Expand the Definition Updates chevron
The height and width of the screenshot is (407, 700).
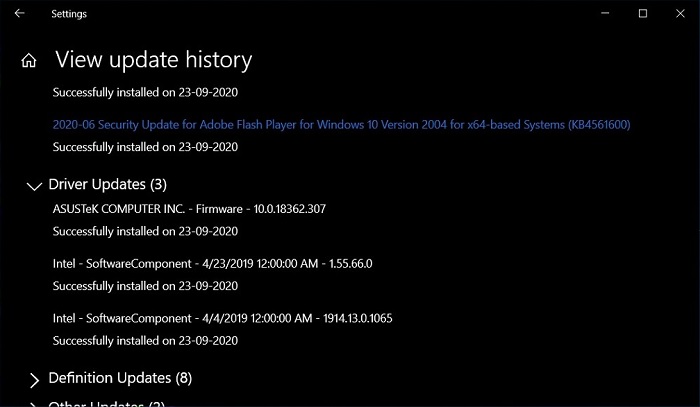tap(34, 379)
